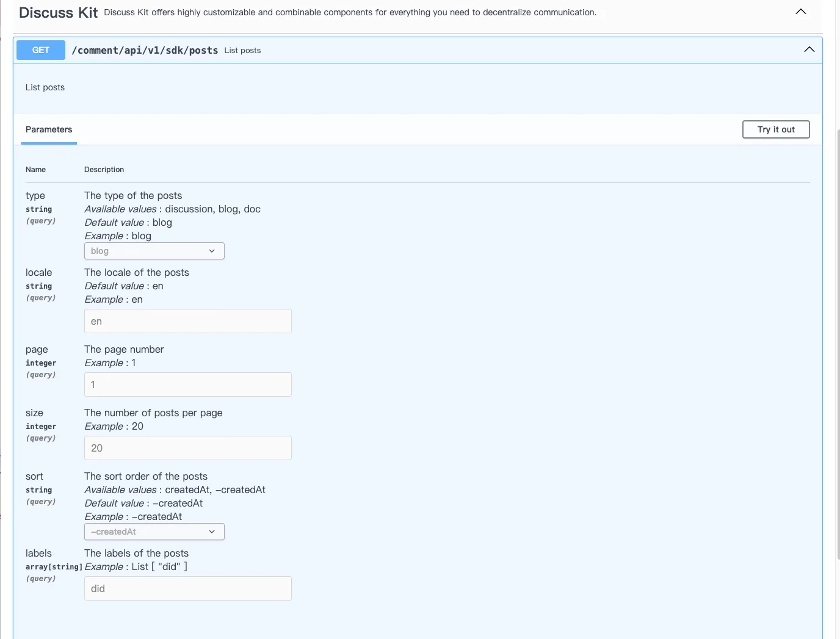Click the 'array[string]' type label
840x639 pixels.
54,567
